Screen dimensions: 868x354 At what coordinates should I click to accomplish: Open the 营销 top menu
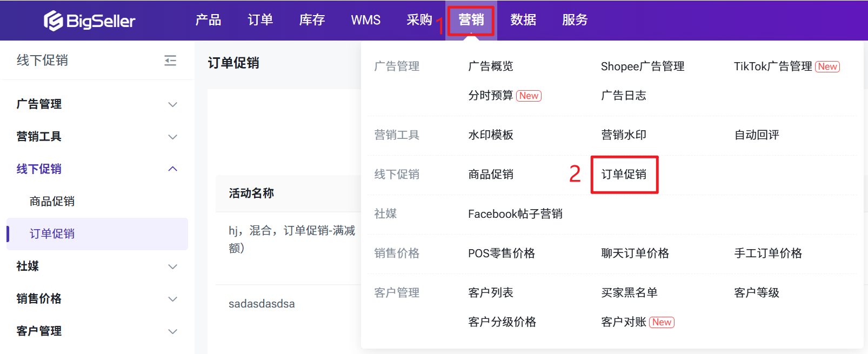point(471,20)
